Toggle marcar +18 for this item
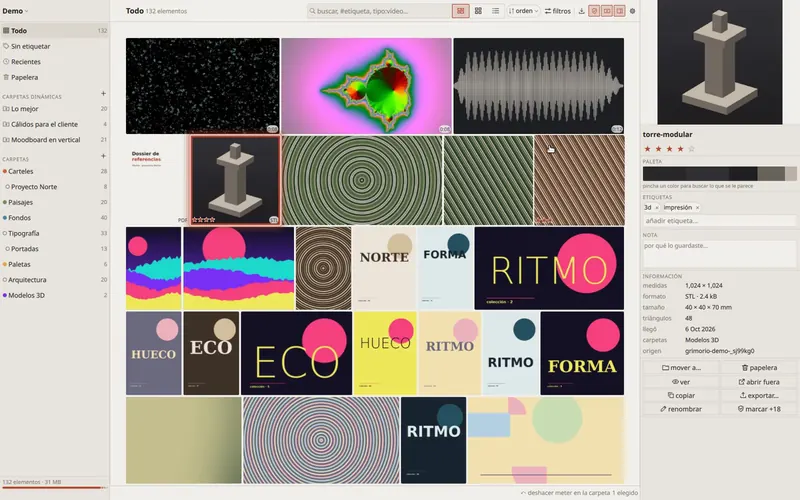Viewport: 800px width, 500px height. click(759, 409)
